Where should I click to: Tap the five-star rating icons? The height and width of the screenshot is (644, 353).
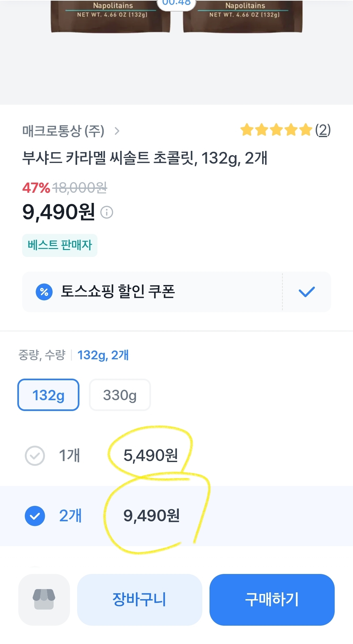pyautogui.click(x=276, y=130)
